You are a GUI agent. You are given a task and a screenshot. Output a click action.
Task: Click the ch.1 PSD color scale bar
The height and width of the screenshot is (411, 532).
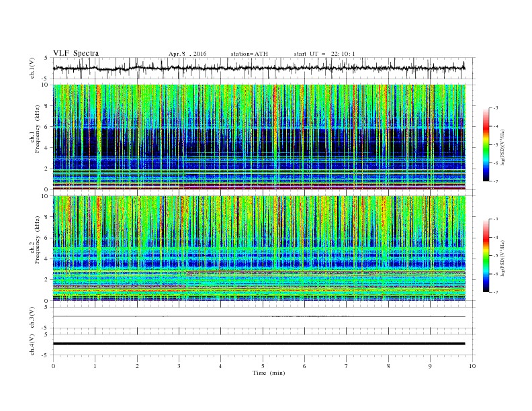pyautogui.click(x=486, y=144)
